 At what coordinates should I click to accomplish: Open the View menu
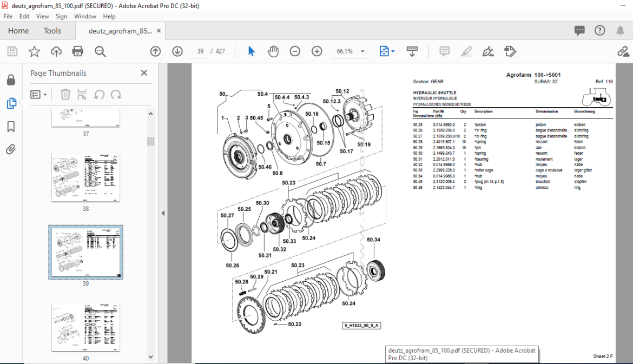point(42,16)
